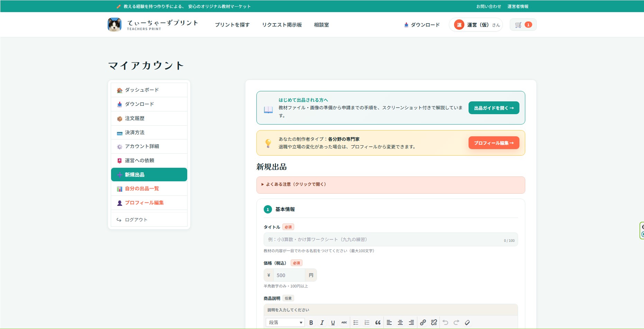This screenshot has height=329, width=644.
Task: Open プロフィール編集 in sidebar
Action: point(149,203)
